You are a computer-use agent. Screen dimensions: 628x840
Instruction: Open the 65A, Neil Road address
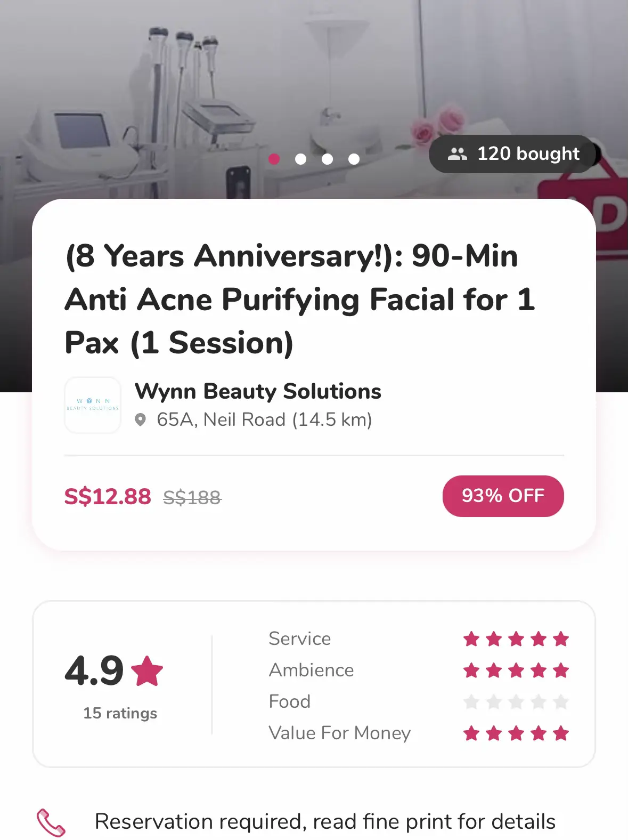click(x=264, y=420)
